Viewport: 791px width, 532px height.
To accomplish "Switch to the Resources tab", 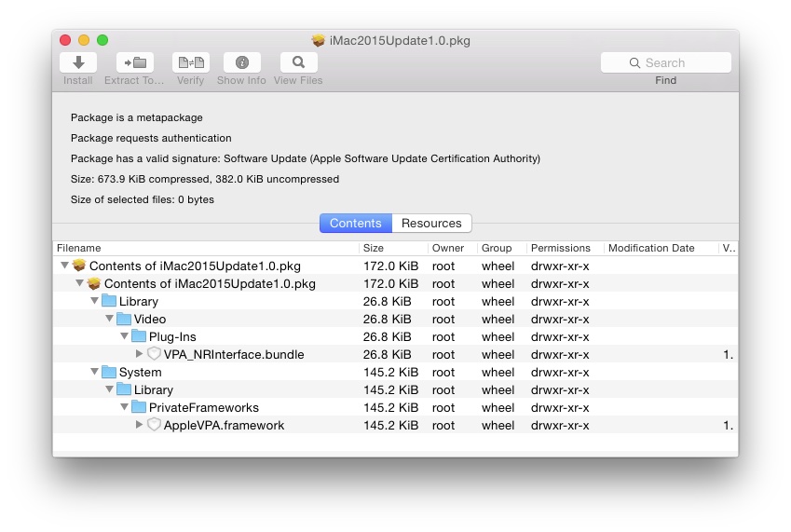I will pyautogui.click(x=431, y=223).
